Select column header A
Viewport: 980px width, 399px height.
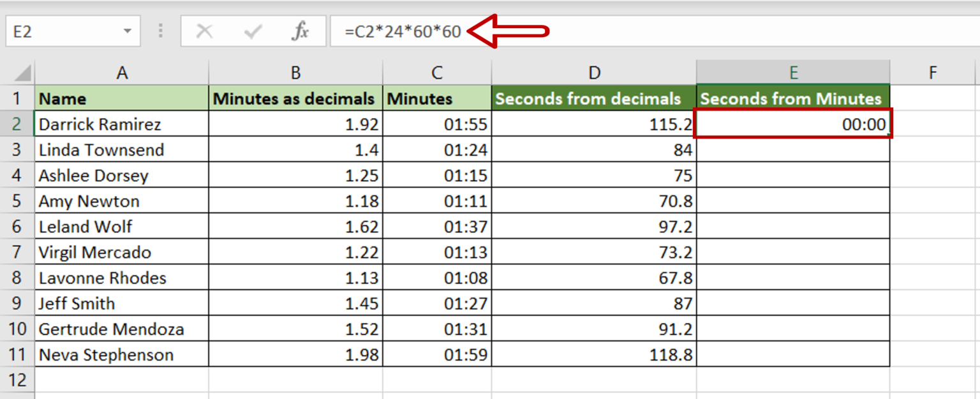click(122, 72)
